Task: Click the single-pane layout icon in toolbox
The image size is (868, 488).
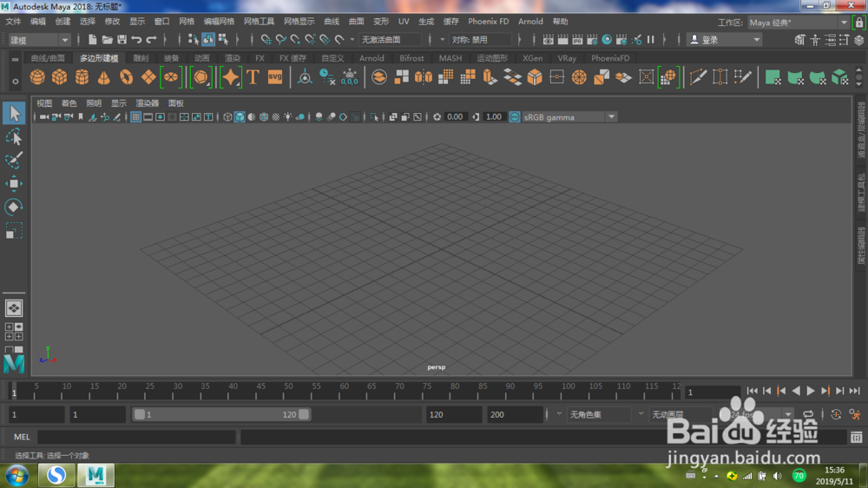Action: point(14,308)
